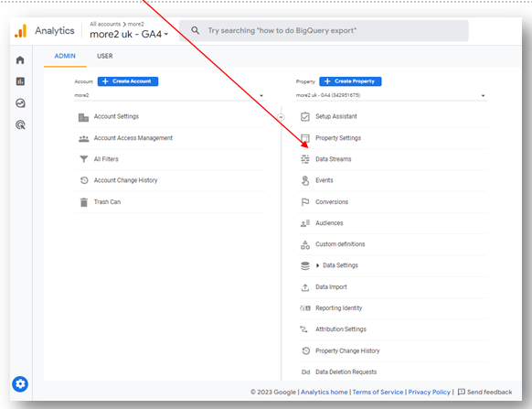This screenshot has height=409, width=532.
Task: Open Trash Can entry
Action: 107,202
